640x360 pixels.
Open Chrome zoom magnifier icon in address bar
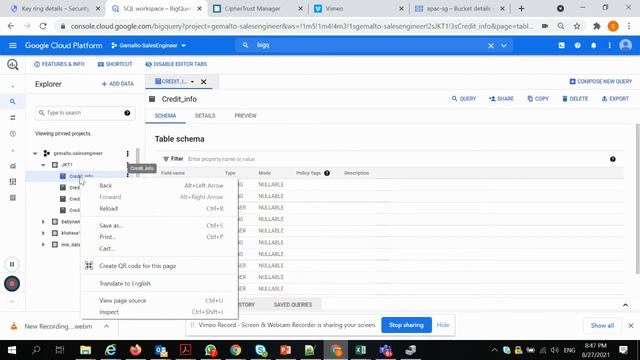click(x=561, y=26)
